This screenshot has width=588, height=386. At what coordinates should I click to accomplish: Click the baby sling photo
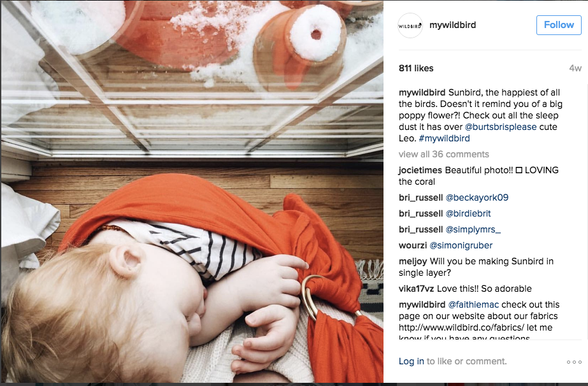pos(192,191)
